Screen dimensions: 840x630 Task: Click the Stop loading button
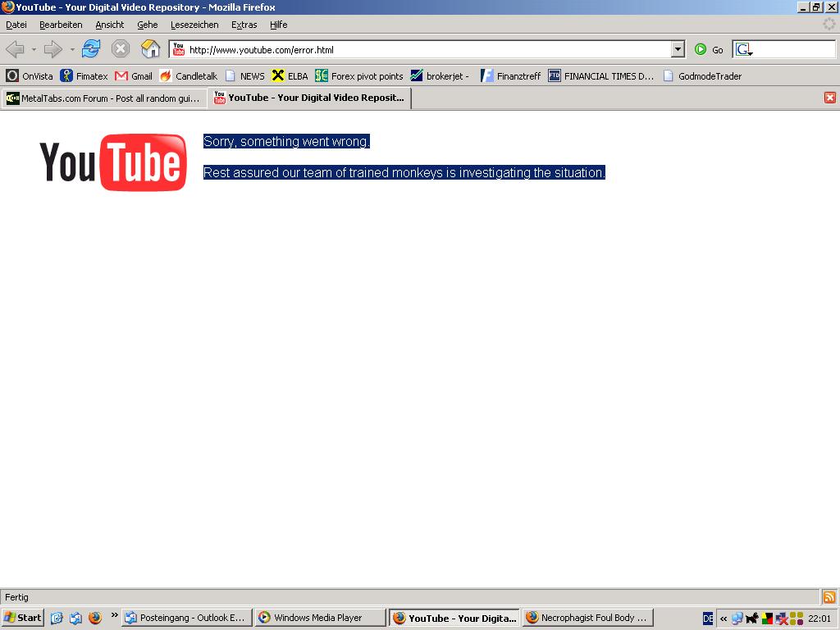121,48
